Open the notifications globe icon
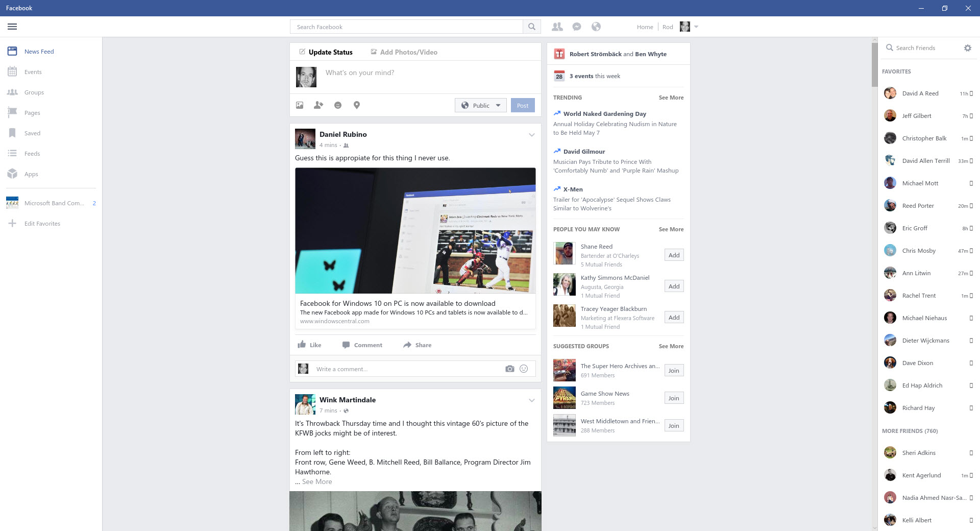The height and width of the screenshot is (531, 980). (x=596, y=27)
